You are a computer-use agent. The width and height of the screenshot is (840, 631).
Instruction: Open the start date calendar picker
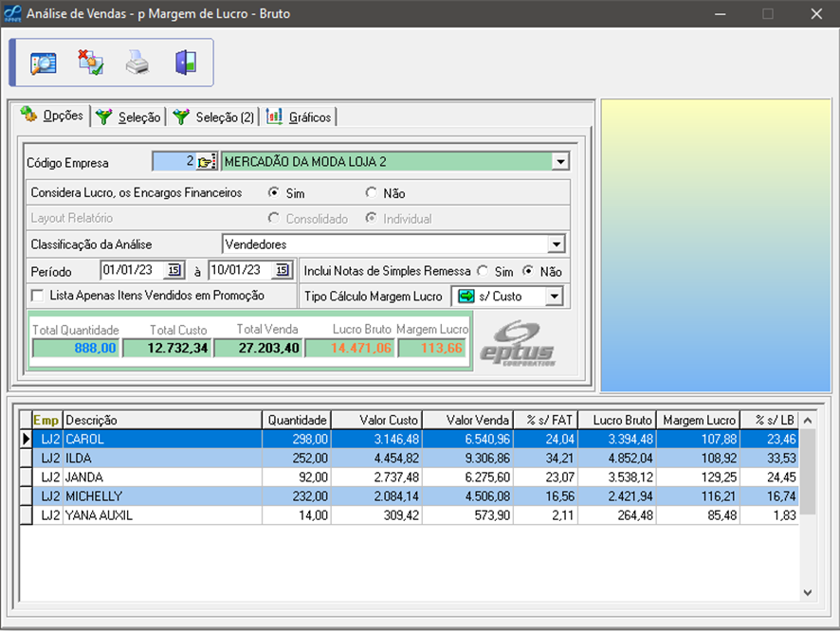tap(173, 271)
